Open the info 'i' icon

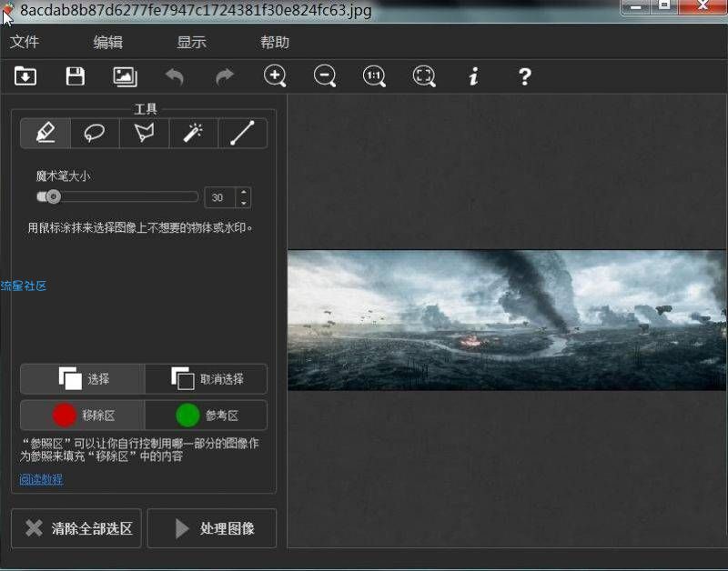pyautogui.click(x=473, y=76)
